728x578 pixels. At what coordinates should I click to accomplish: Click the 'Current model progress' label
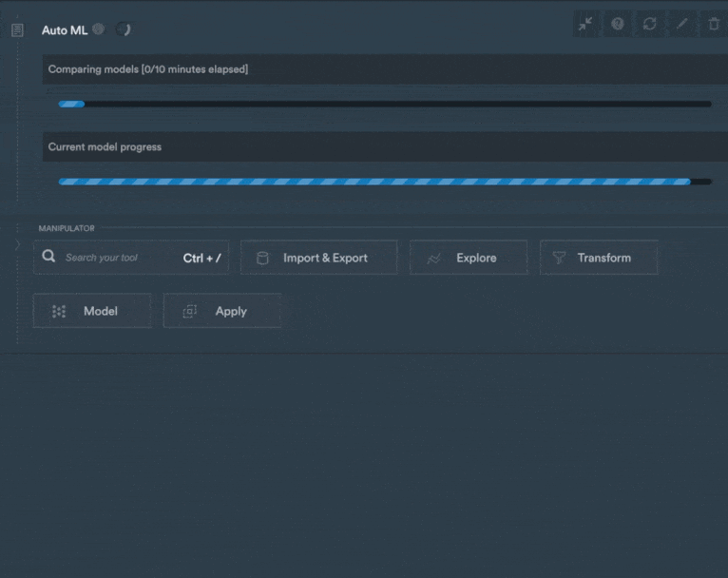coord(105,146)
